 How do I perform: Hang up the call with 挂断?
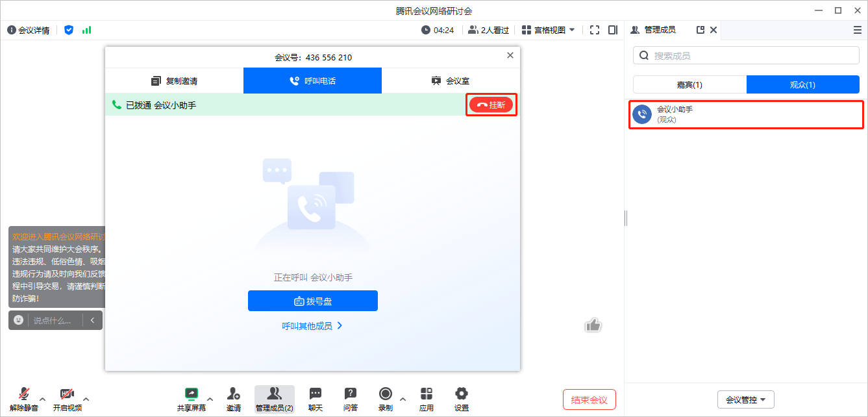pos(491,105)
